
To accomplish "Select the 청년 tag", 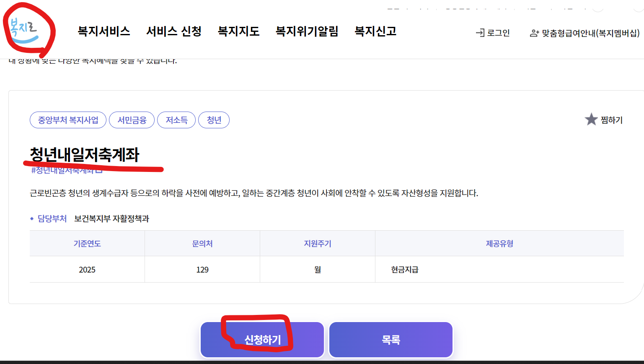I will 214,120.
